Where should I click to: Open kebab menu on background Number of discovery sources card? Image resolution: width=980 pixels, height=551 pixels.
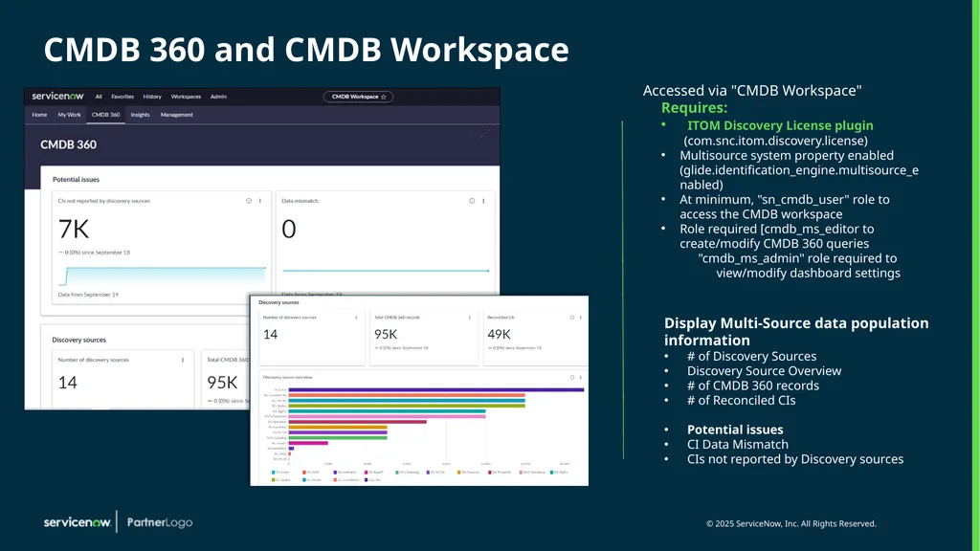pos(183,360)
